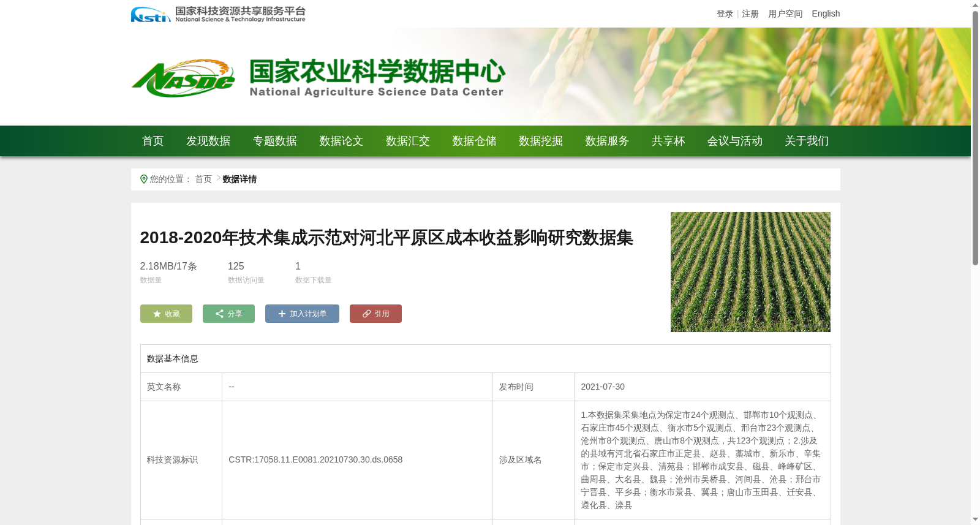Open the 首页 menu item
This screenshot has height=525, width=980.
(x=153, y=141)
